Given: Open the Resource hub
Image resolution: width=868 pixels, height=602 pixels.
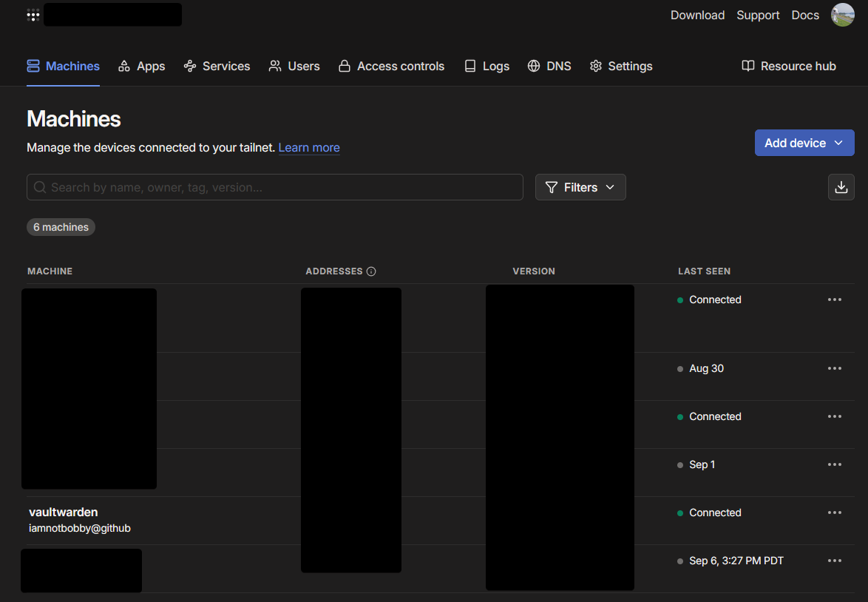Looking at the screenshot, I should tap(789, 66).
